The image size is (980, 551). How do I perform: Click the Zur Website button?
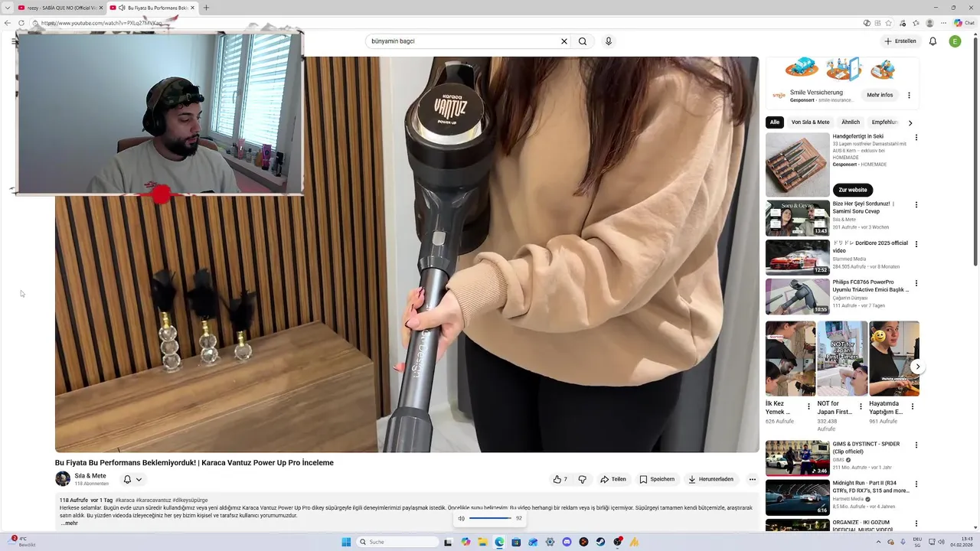852,190
